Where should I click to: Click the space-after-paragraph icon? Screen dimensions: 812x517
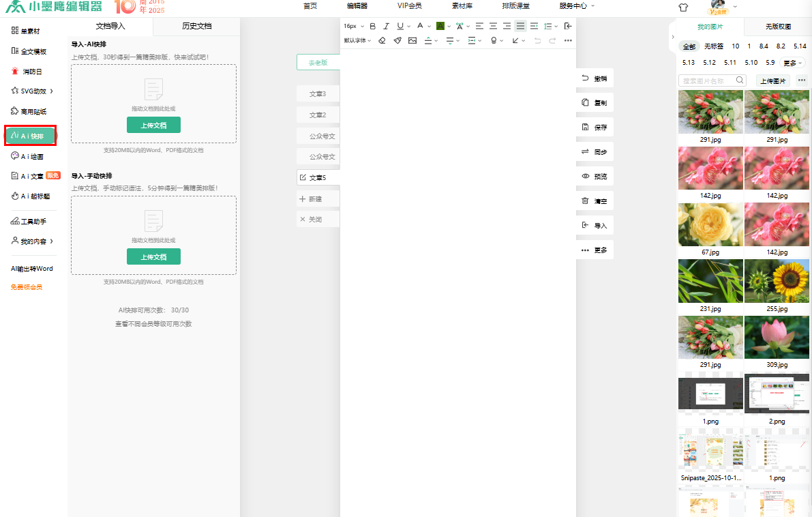coord(449,40)
